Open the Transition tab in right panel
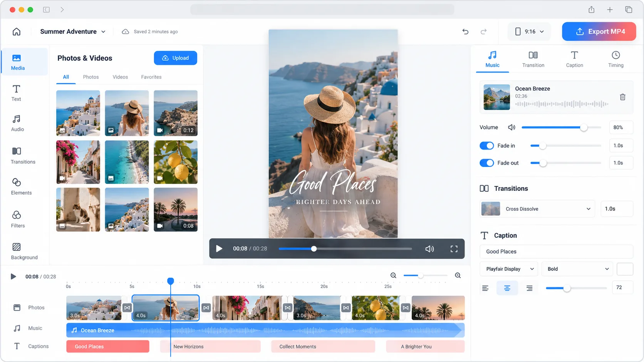 point(533,60)
